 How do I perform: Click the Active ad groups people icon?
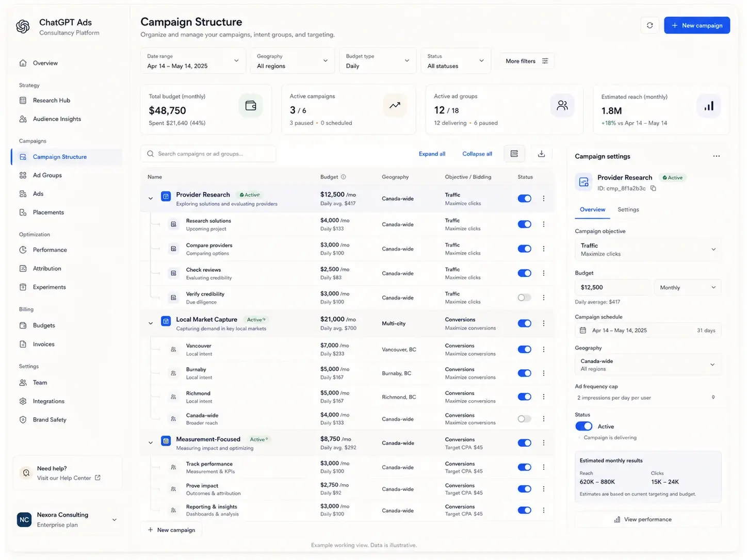[562, 106]
